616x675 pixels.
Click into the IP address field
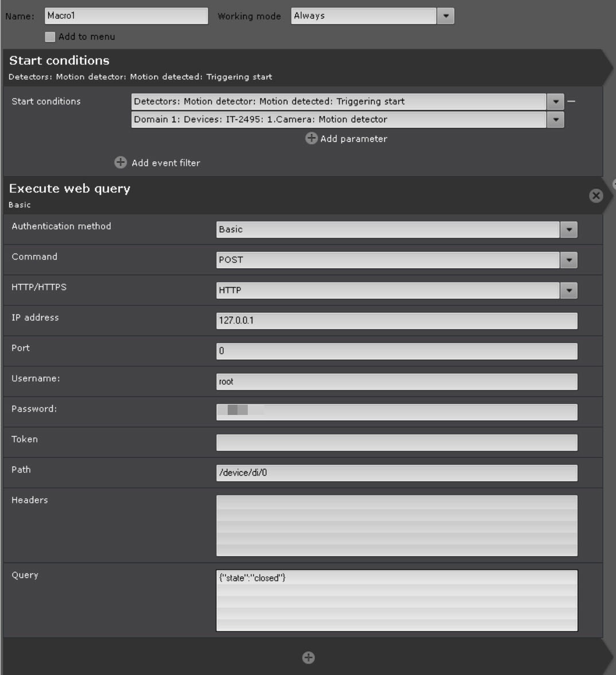pyautogui.click(x=397, y=321)
